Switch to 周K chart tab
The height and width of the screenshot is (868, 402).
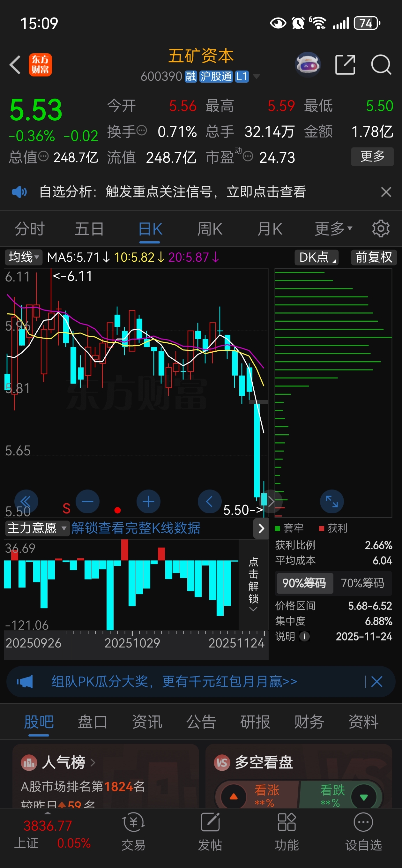click(210, 229)
